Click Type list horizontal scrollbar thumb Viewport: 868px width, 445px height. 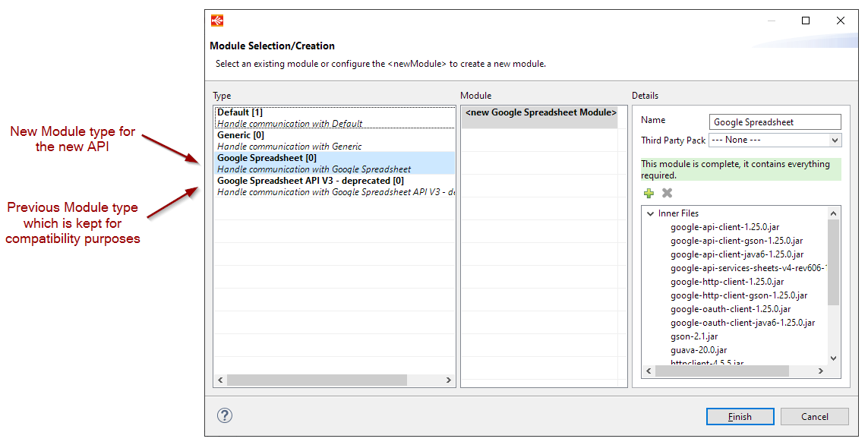coord(317,380)
